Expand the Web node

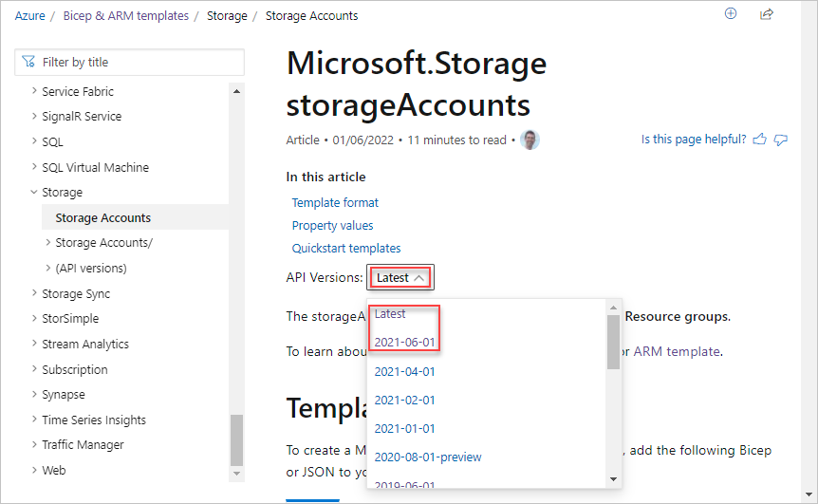(x=34, y=470)
